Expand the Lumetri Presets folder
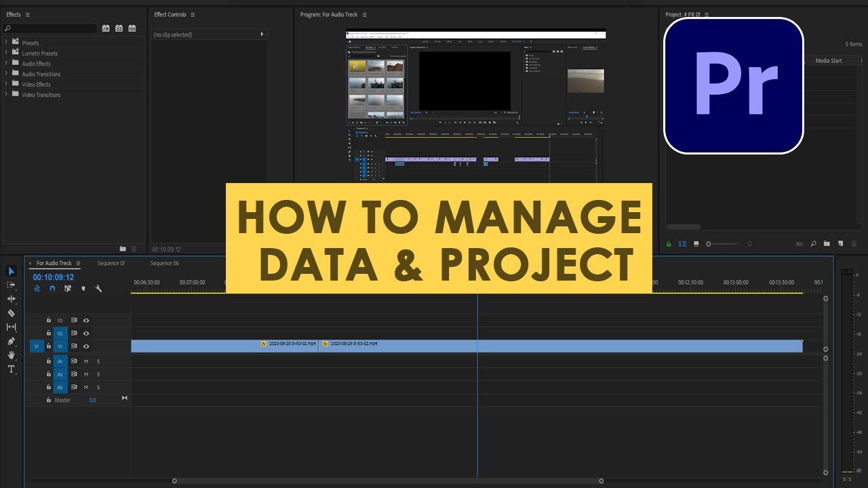868x488 pixels. 6,53
